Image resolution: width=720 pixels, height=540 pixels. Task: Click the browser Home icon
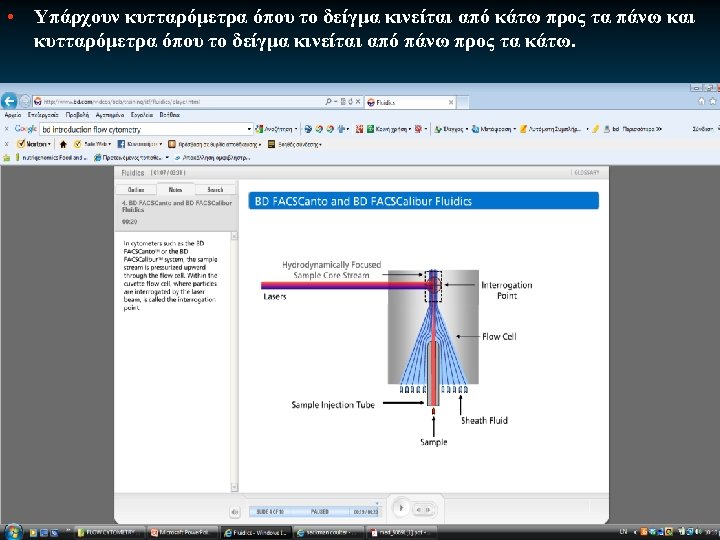pyautogui.click(x=702, y=101)
